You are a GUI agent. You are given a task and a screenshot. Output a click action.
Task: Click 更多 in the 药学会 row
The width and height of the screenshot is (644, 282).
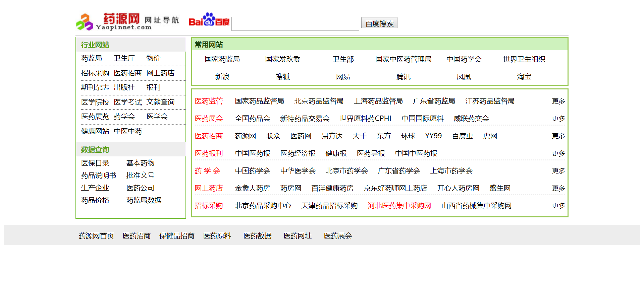(x=558, y=171)
